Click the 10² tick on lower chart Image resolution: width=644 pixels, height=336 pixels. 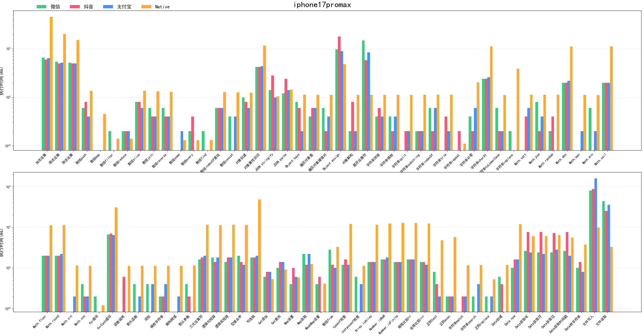tap(8, 187)
